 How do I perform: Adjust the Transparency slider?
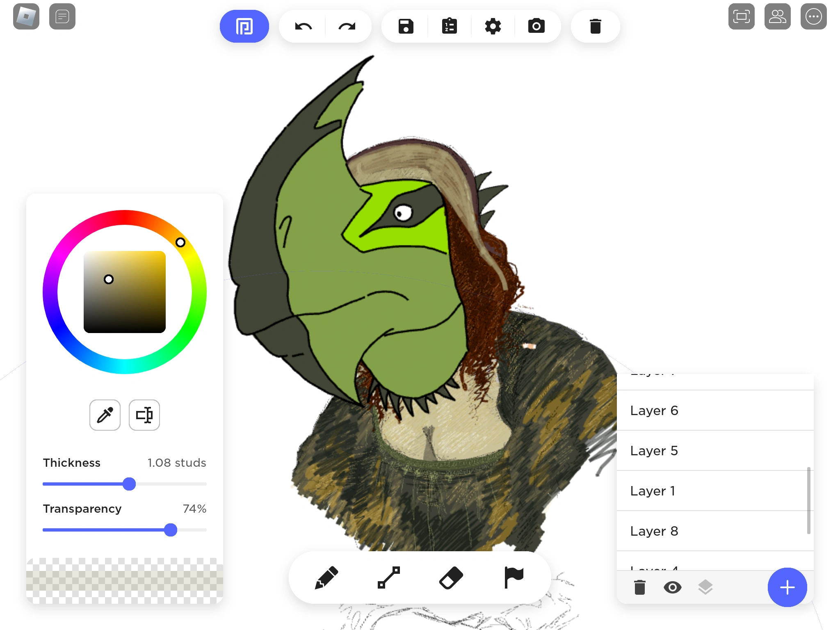point(171,530)
